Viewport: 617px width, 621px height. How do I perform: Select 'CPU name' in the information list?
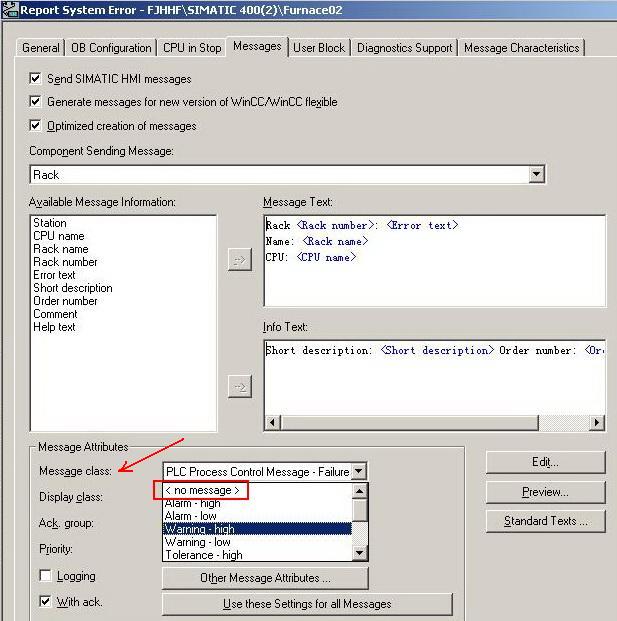pos(59,236)
